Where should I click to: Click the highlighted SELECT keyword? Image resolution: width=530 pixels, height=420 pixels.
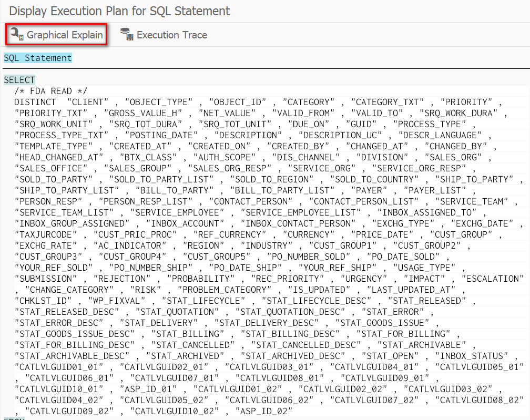[19, 79]
